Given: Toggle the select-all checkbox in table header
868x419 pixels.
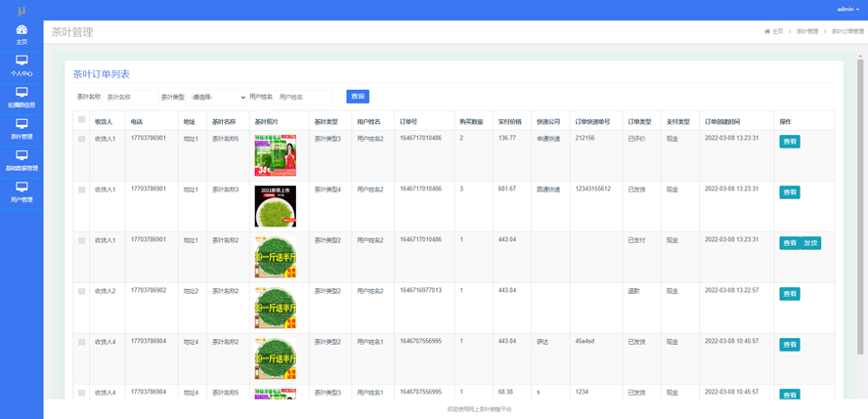Looking at the screenshot, I should click(x=82, y=119).
